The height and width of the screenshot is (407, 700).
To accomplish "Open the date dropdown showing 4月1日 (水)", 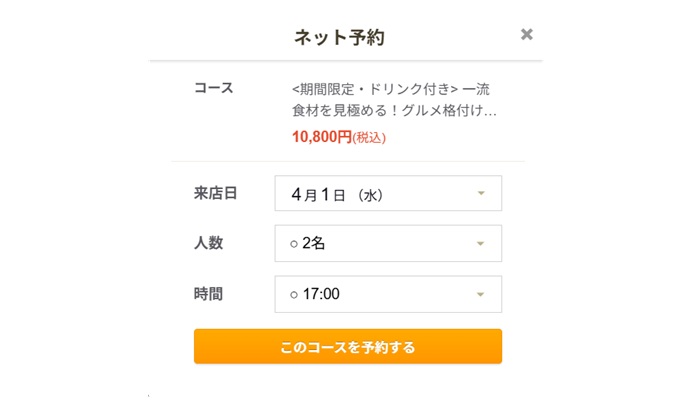I will pyautogui.click(x=387, y=193).
